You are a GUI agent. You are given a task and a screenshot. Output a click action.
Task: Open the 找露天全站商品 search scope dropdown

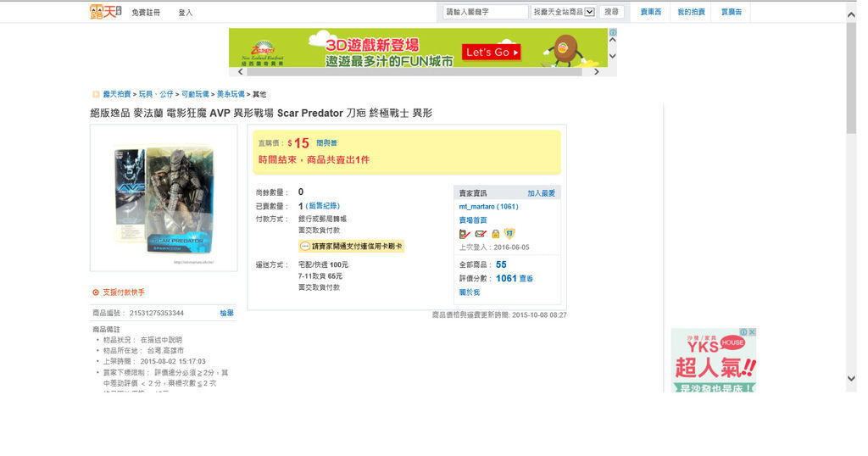pyautogui.click(x=563, y=12)
